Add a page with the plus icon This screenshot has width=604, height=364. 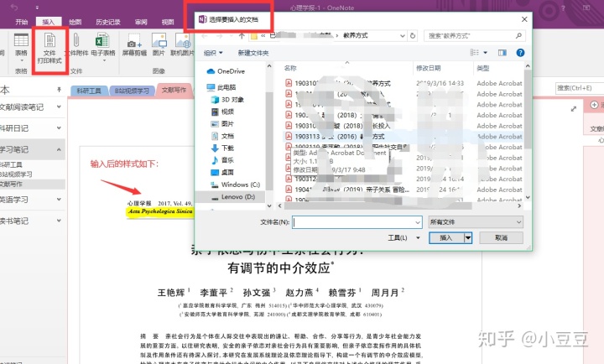coord(595,105)
